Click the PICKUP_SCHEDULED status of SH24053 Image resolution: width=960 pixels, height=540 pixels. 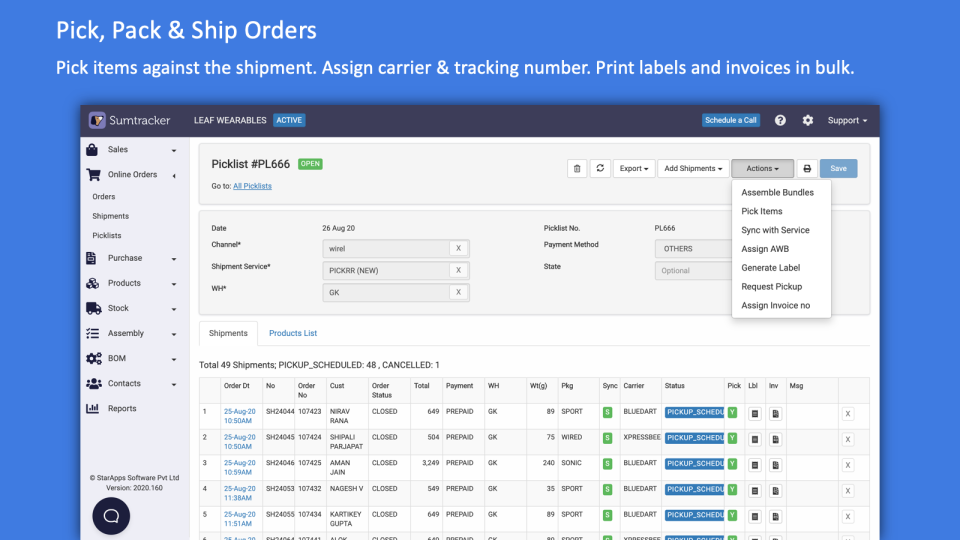click(694, 490)
